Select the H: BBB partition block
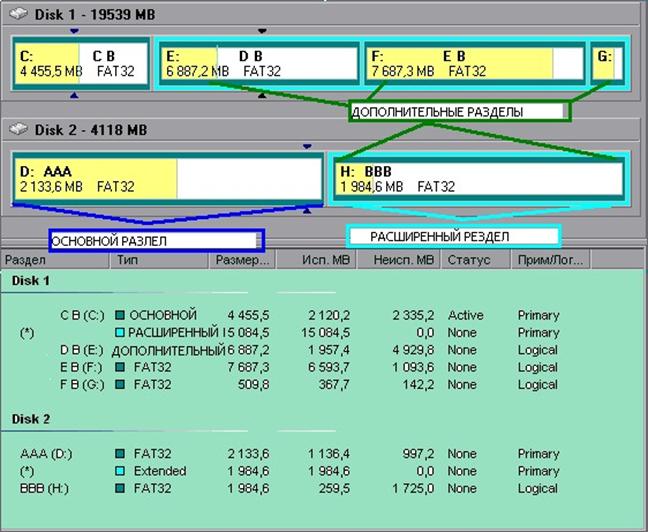 [x=479, y=179]
